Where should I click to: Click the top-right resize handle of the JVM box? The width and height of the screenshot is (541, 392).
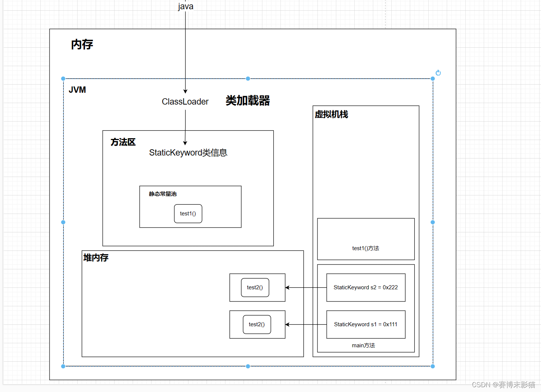click(x=433, y=79)
